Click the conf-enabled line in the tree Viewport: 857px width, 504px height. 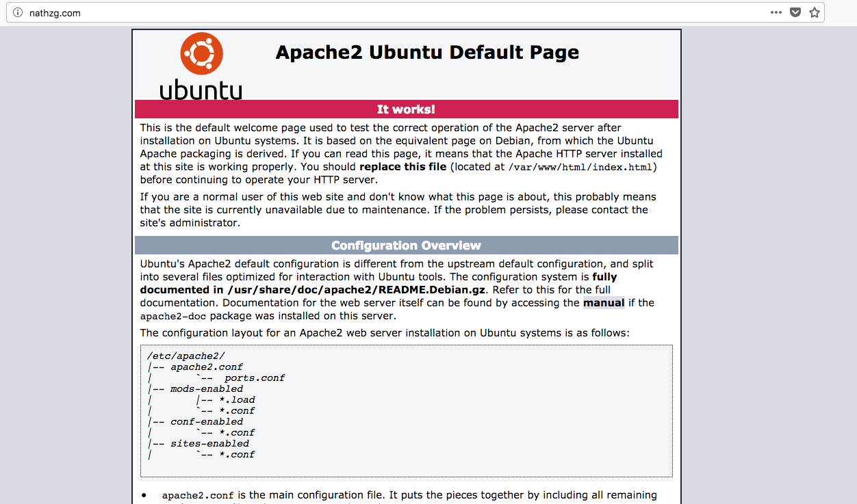pyautogui.click(x=207, y=421)
